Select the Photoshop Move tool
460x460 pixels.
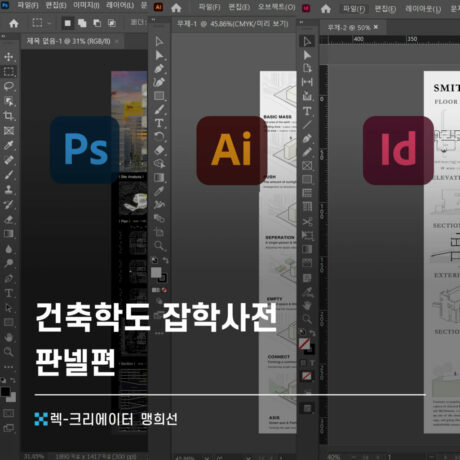coord(9,57)
